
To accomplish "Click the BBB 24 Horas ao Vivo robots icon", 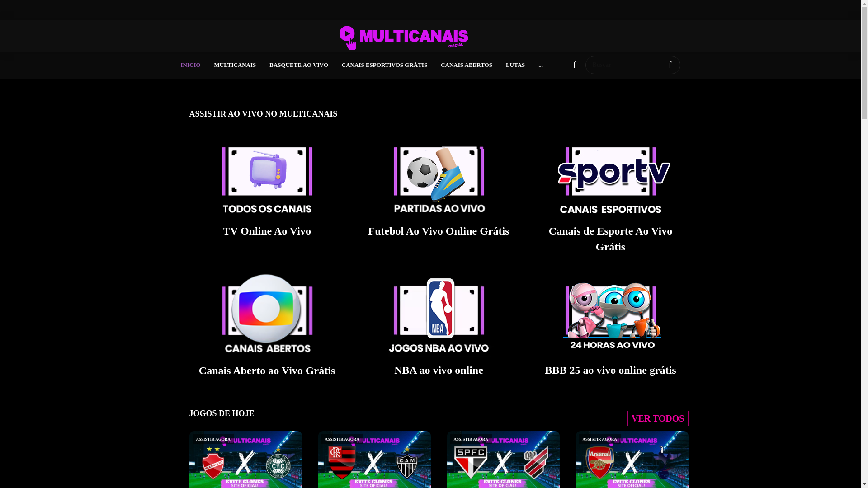I will click(612, 315).
